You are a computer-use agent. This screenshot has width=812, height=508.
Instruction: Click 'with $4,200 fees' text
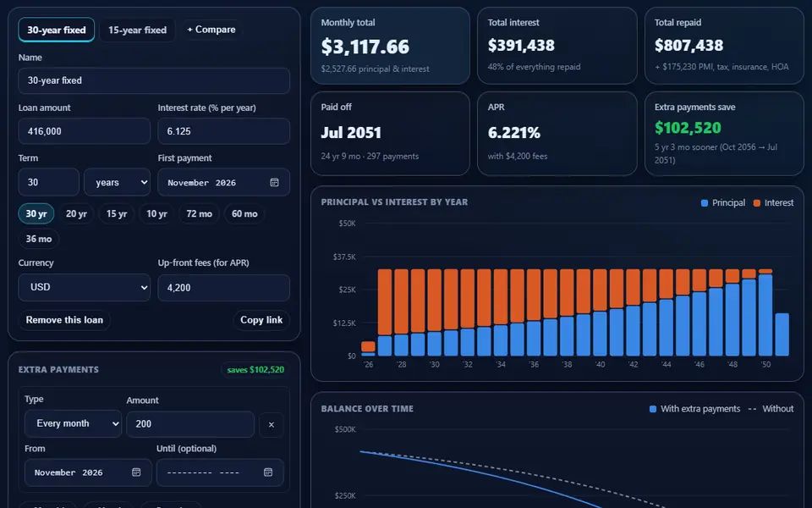tap(518, 156)
